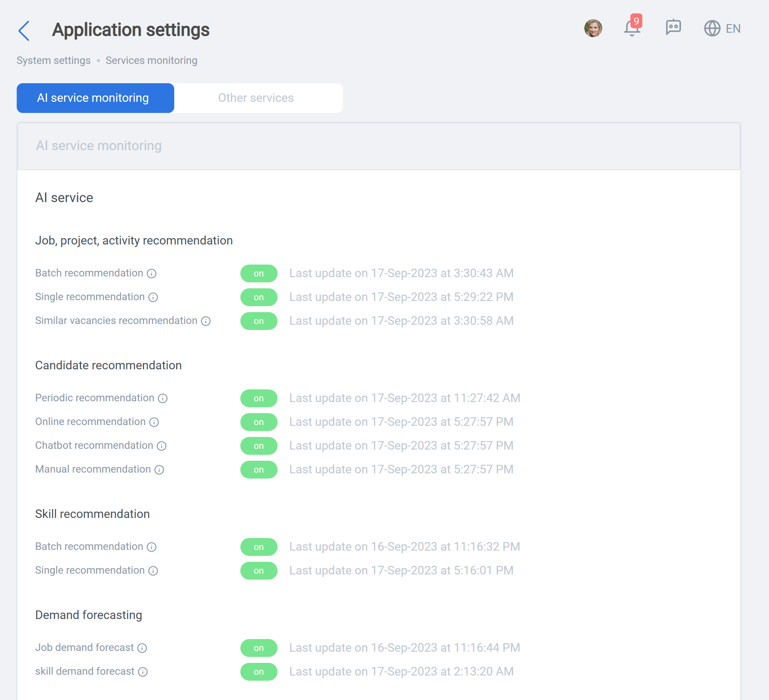Show info for Skill Single recommendation
Viewport: 769px width, 700px height.
click(153, 571)
